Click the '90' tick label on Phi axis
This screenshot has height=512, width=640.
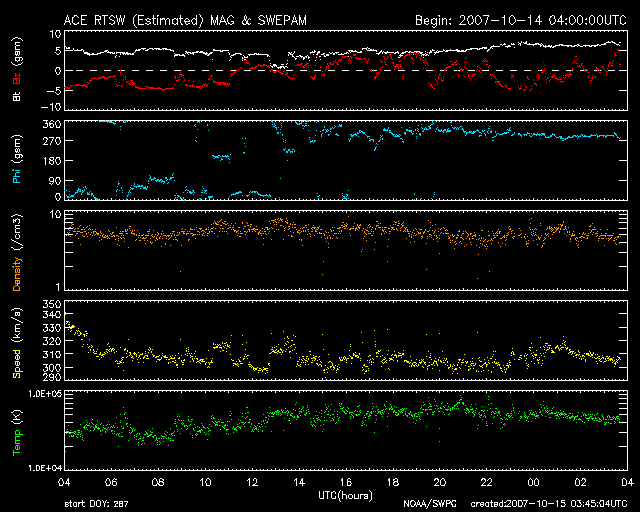(55, 180)
